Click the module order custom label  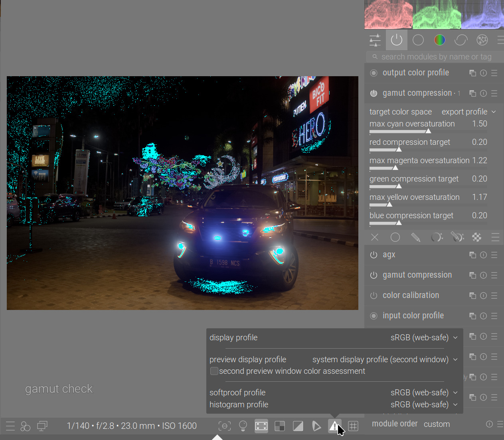point(437,424)
